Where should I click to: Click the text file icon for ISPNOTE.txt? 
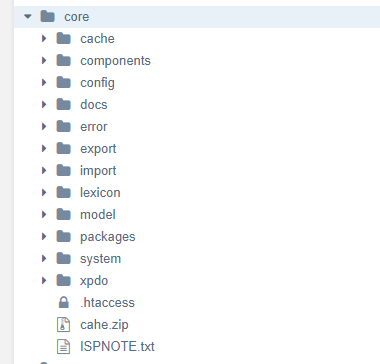tap(63, 346)
